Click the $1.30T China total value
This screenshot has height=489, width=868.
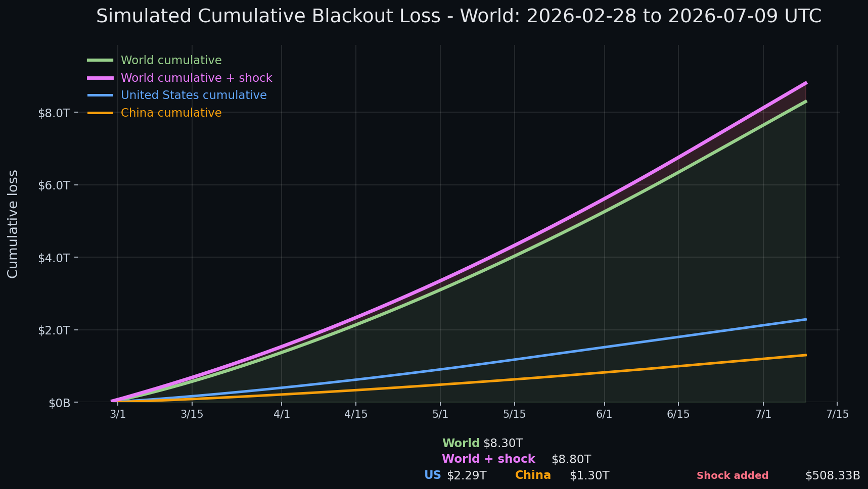(x=589, y=475)
